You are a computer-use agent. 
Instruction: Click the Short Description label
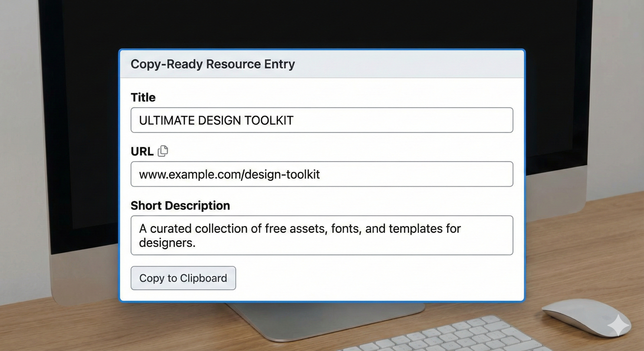180,205
